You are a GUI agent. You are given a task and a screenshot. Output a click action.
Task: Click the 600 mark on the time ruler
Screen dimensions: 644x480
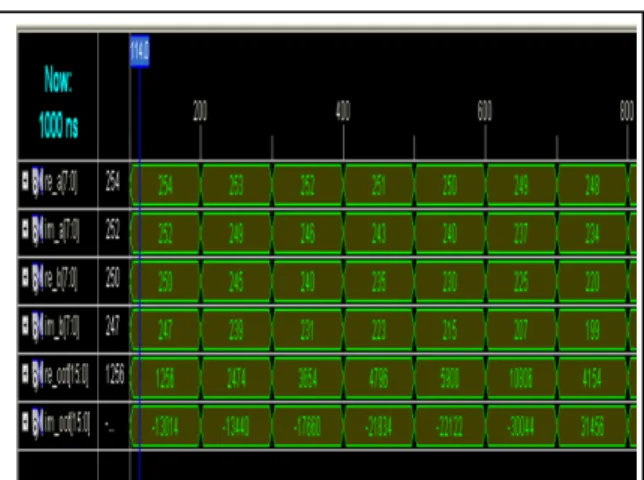tap(485, 111)
